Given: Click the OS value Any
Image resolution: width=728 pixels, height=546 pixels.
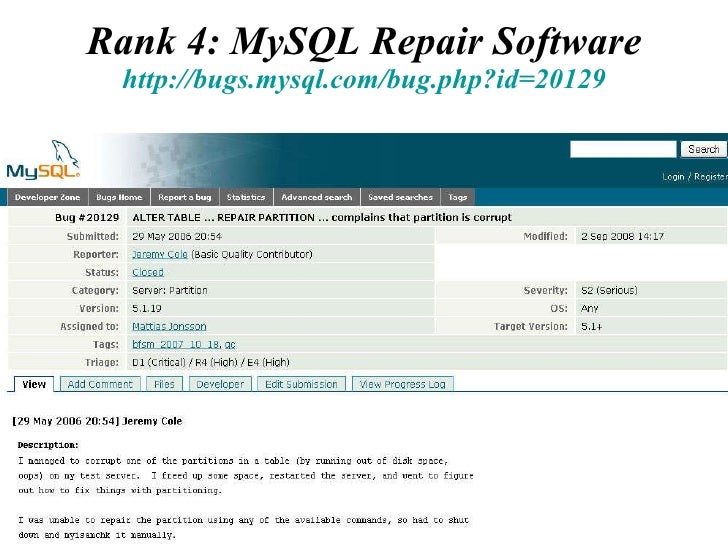Looking at the screenshot, I should (590, 308).
